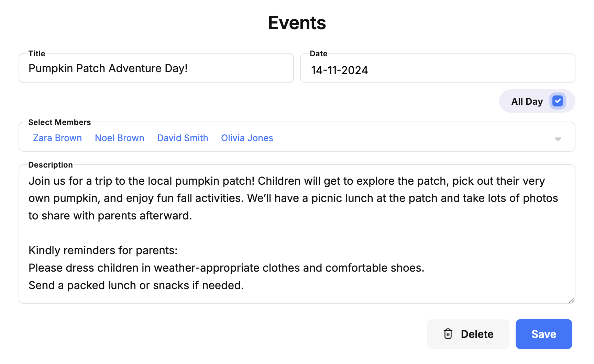This screenshot has width=594, height=364.
Task: Click empty area of Select Members field
Action: click(412, 138)
